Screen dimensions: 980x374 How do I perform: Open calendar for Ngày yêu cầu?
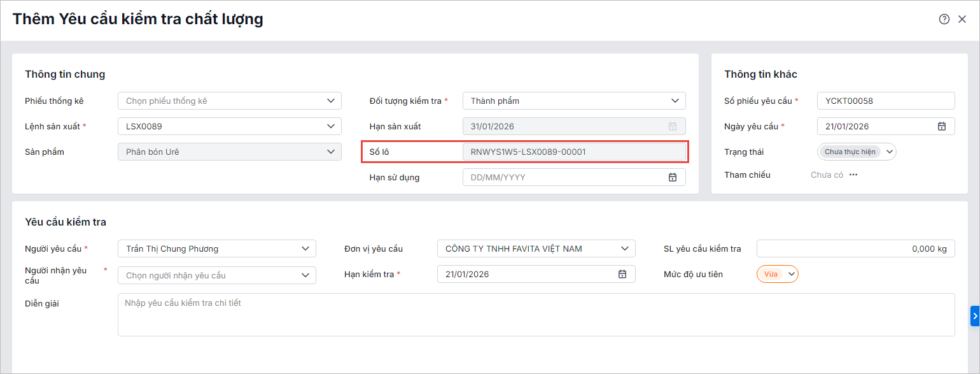coord(942,126)
